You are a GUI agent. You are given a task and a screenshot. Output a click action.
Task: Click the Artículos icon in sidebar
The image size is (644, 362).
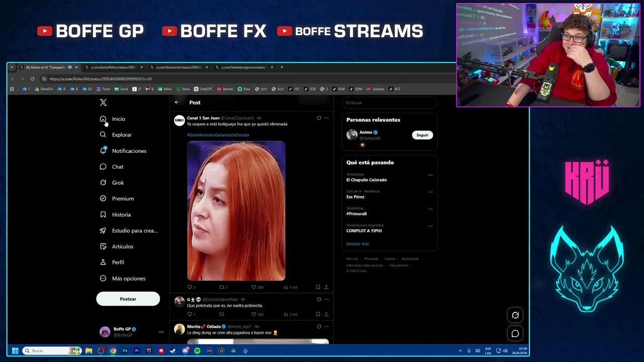point(103,246)
